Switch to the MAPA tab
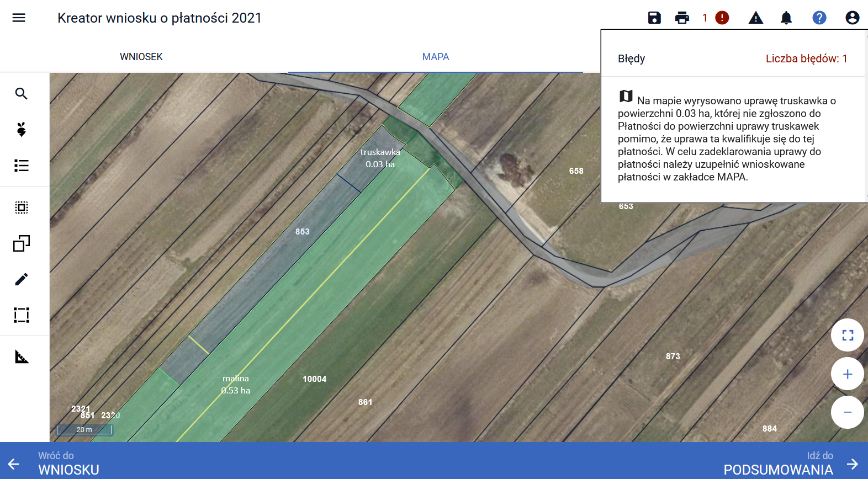The height and width of the screenshot is (479, 868). coord(435,57)
